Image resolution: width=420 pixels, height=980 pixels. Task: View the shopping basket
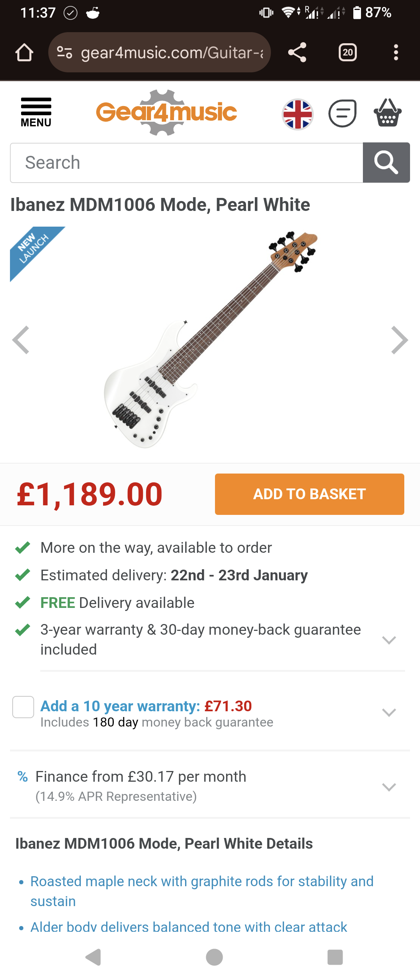point(387,113)
